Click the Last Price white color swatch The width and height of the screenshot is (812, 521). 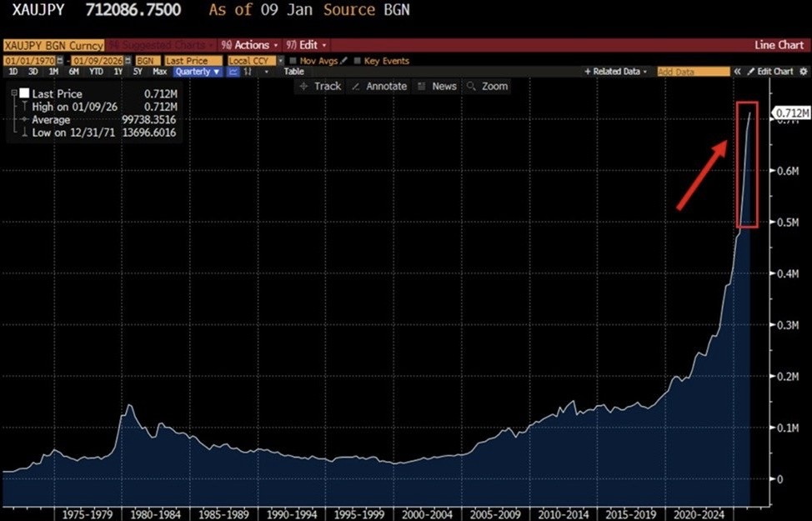tap(24, 94)
